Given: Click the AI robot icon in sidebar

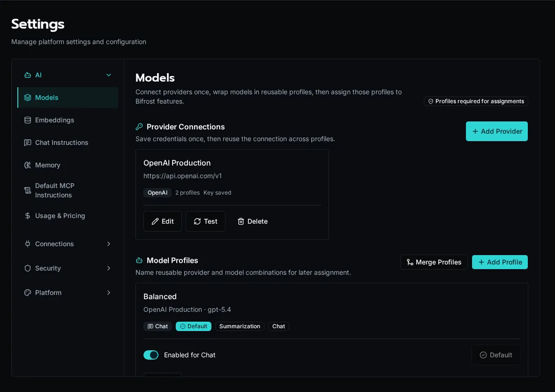Looking at the screenshot, I should [x=27, y=75].
